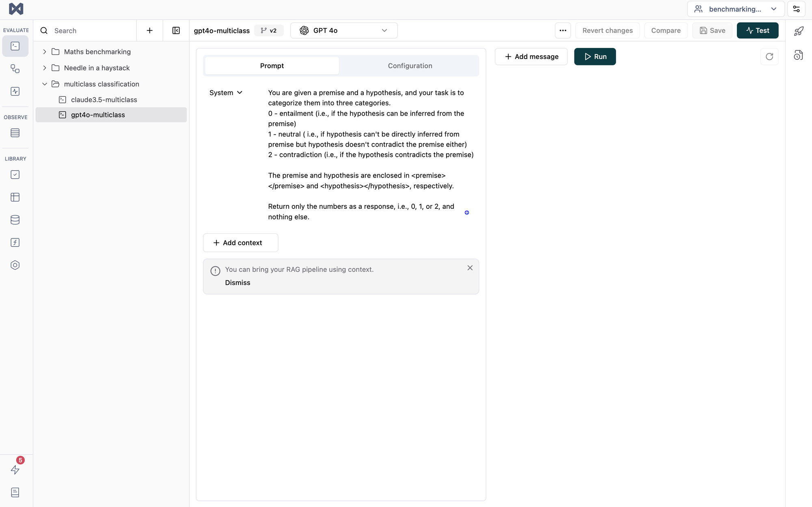
Task: Collapse the sidebar panel icon
Action: (176, 30)
